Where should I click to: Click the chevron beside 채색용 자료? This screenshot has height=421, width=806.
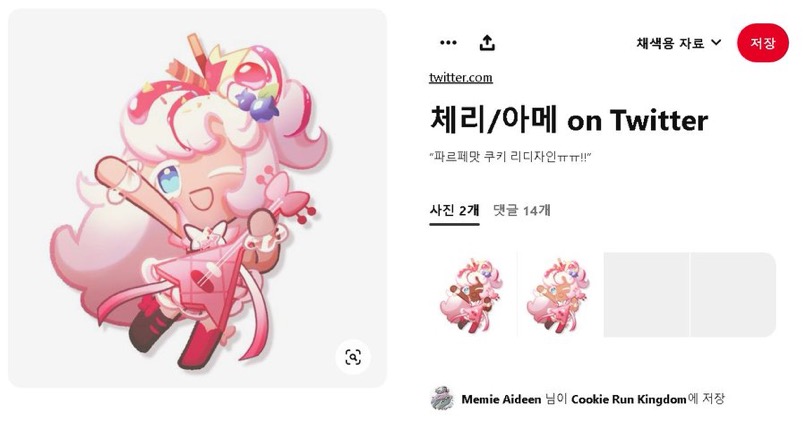[x=716, y=42]
